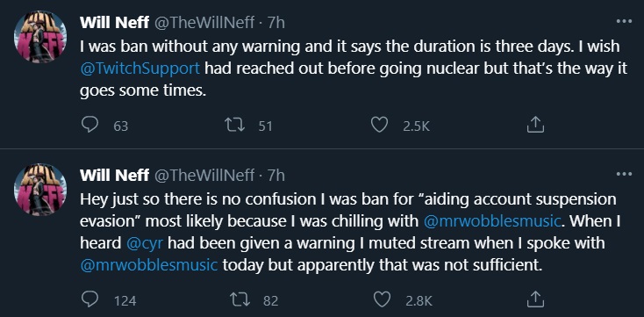Open the 7h timestamp of second tweet
Screen dimensions: 644x317
tap(276, 176)
